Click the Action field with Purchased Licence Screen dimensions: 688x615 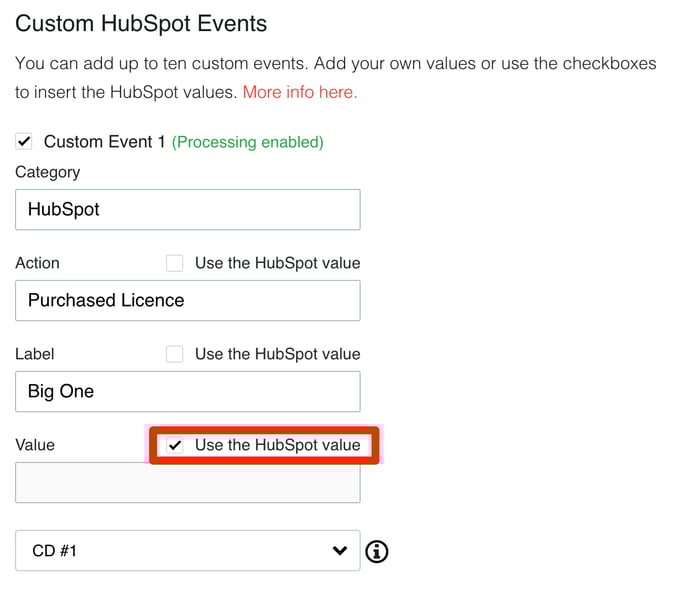(188, 300)
